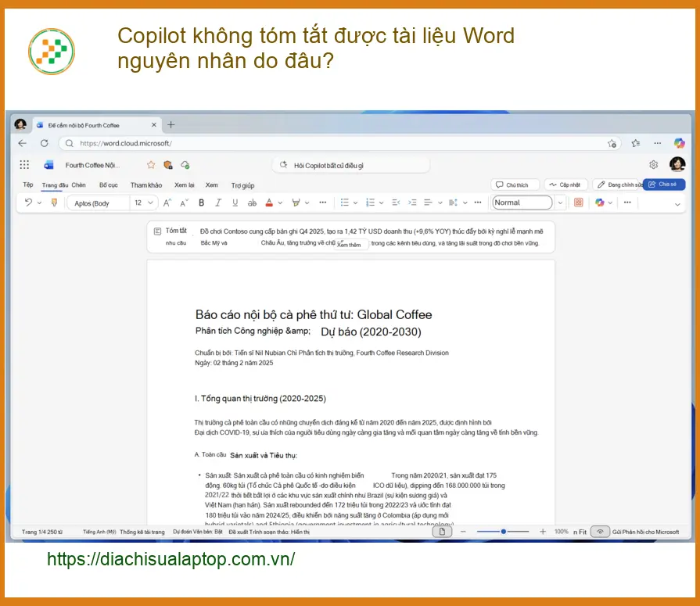This screenshot has width=700, height=606.
Task: Click the browser address bar URL
Action: [126, 143]
